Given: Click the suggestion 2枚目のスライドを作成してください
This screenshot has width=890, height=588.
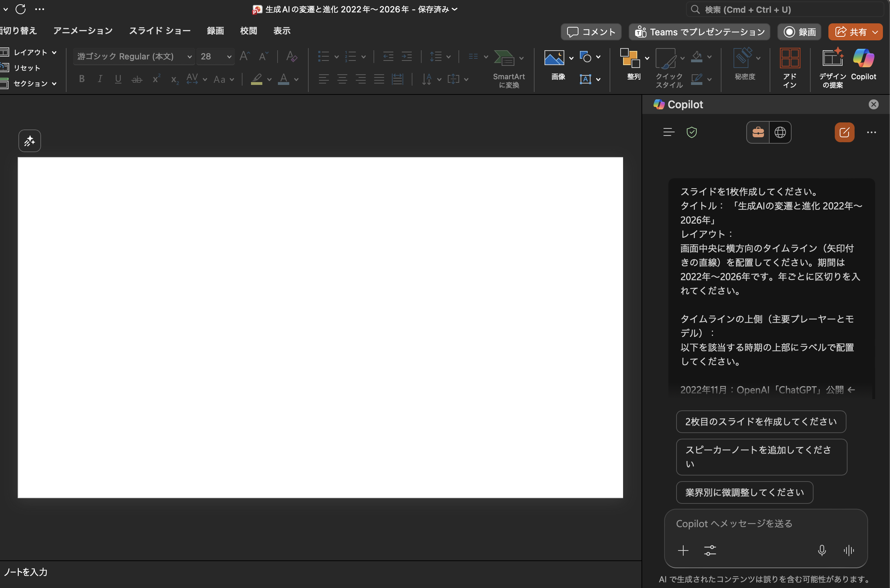Looking at the screenshot, I should (x=760, y=421).
